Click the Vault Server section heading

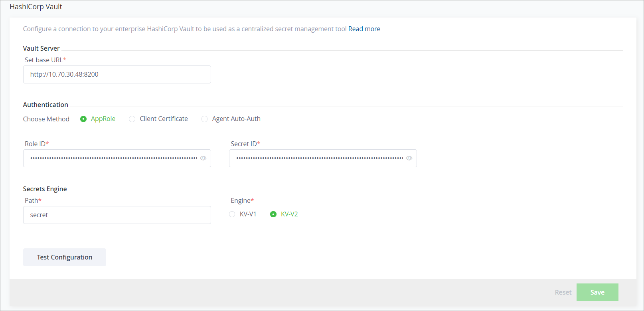41,48
